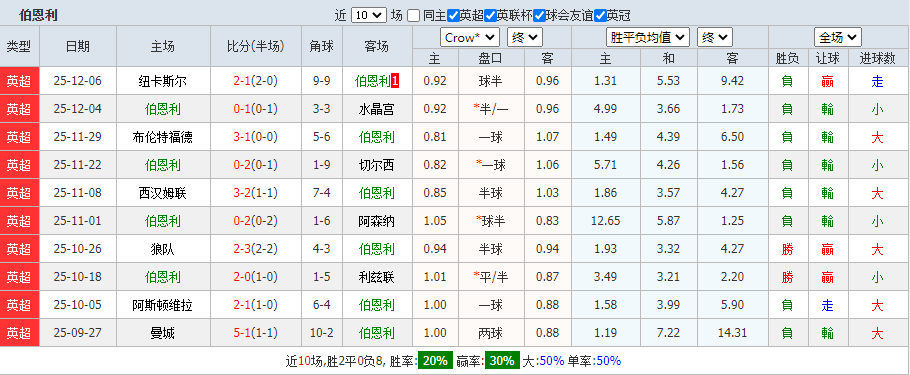Click the handicap 两球 in 曼城 row

pos(490,333)
